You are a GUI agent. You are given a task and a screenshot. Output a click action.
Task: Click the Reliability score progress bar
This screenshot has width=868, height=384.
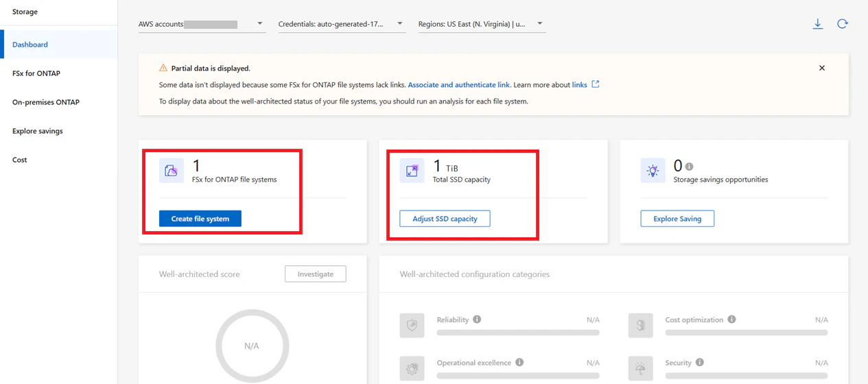pos(518,333)
